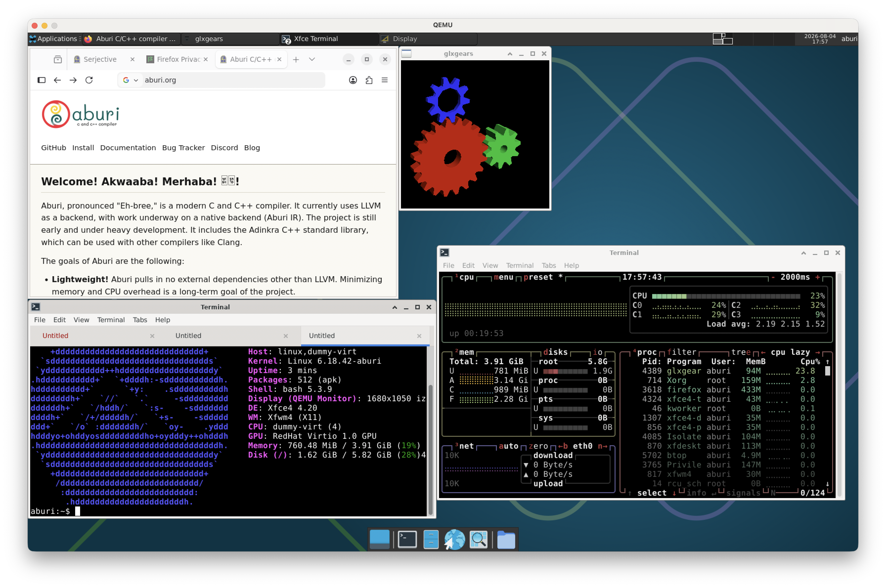This screenshot has height=588, width=886.
Task: Open File Manager cabinet icon in dock
Action: [x=431, y=540]
